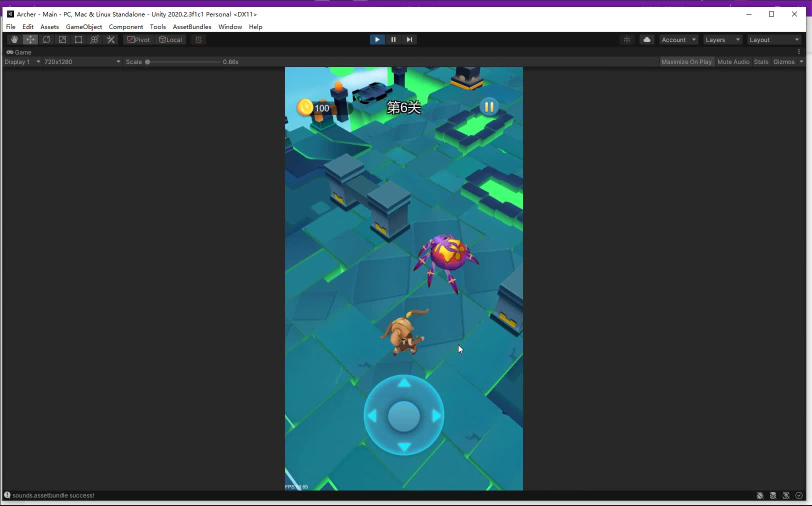The image size is (812, 506).
Task: Adjust the Scale slider in the Game view
Action: tap(148, 62)
